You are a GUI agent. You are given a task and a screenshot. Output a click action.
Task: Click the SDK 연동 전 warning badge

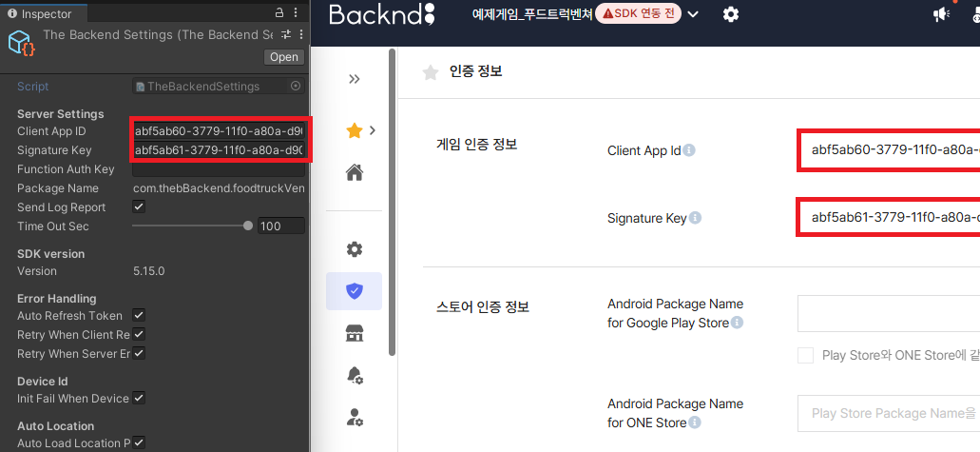click(x=638, y=14)
